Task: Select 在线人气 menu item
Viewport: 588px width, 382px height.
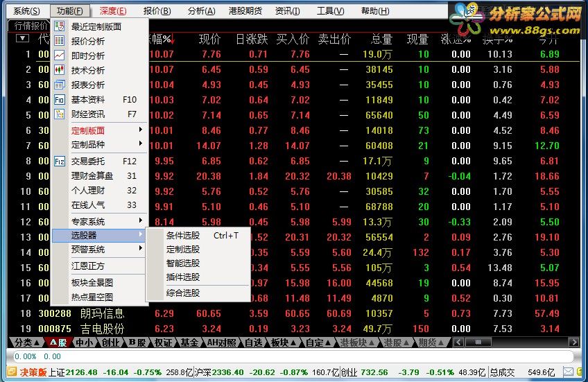Action: 99,205
